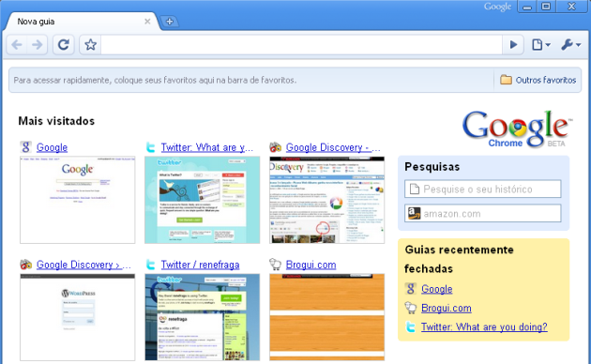Click the Google Discovery › favicon
The image size is (591, 364).
26,265
